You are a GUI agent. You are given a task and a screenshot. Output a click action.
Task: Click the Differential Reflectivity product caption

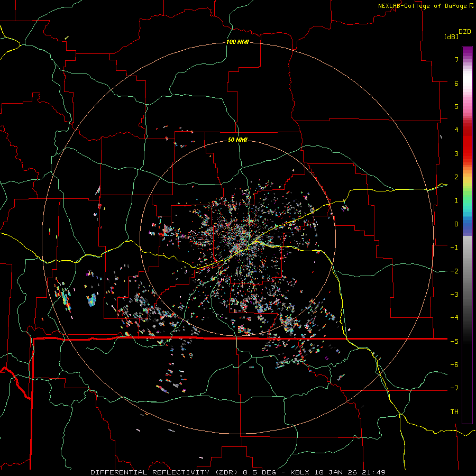click(238, 472)
